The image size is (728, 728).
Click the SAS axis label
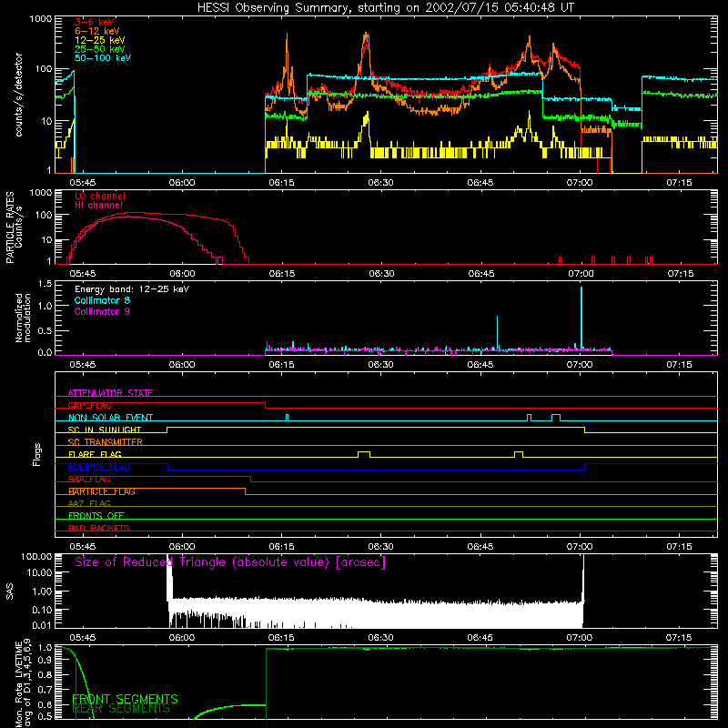click(x=10, y=591)
